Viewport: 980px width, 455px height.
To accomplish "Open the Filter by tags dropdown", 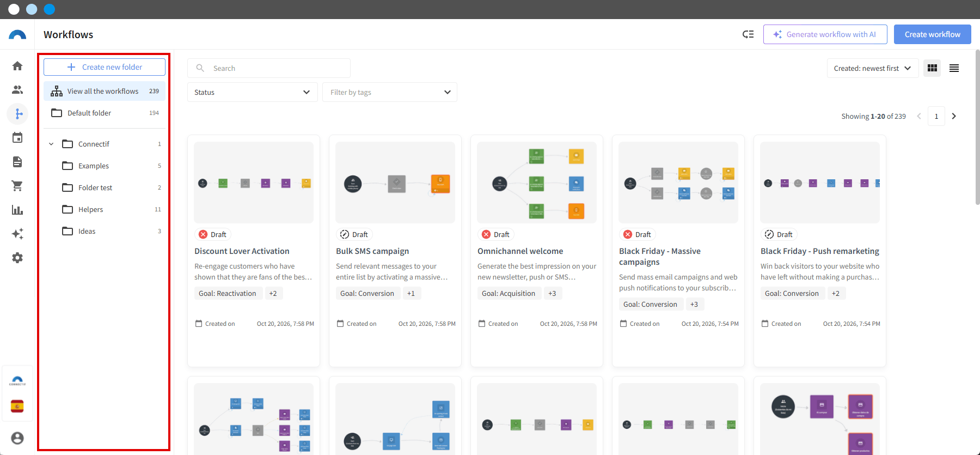I will tap(390, 92).
